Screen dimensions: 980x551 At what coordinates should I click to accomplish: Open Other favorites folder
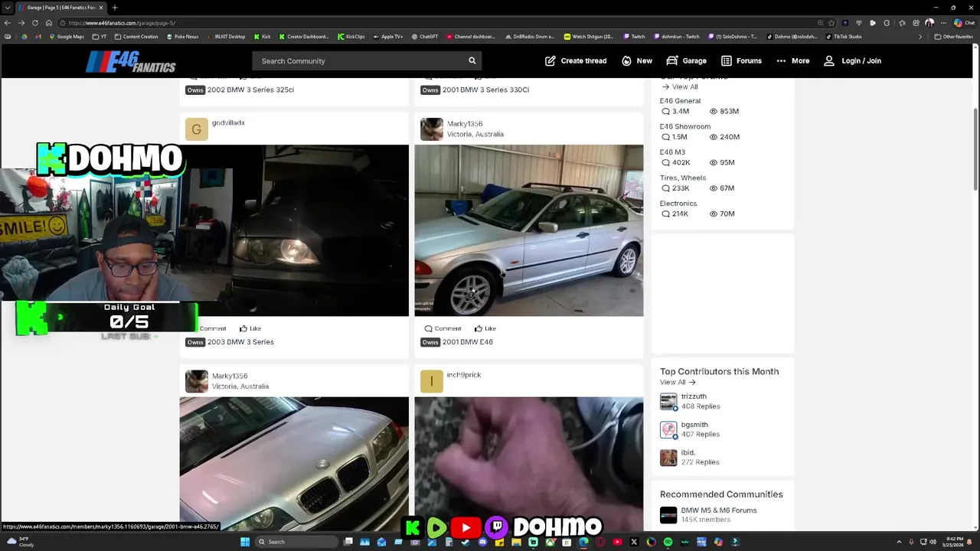pyautogui.click(x=954, y=37)
